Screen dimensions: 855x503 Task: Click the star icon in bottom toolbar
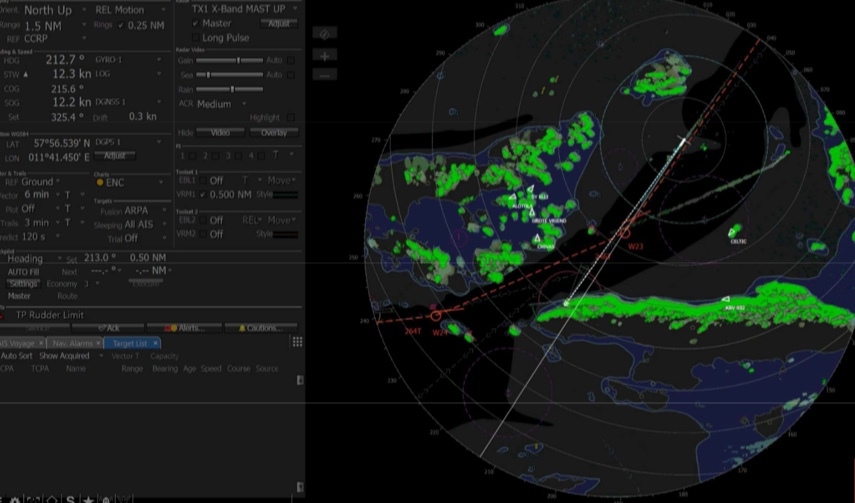click(88, 499)
